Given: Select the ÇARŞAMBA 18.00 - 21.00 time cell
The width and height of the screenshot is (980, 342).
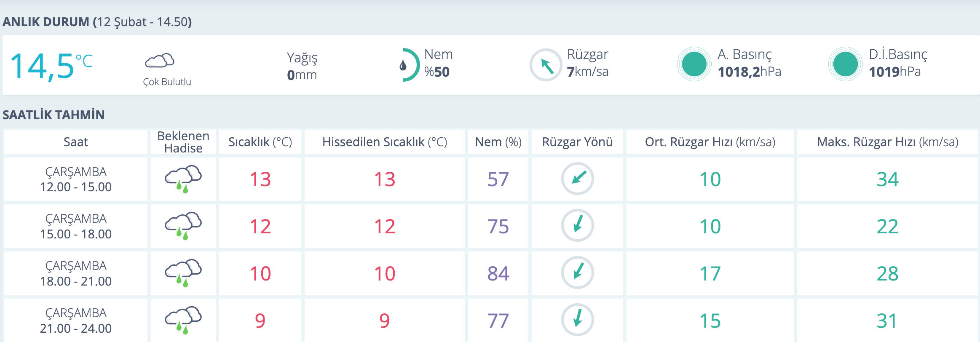Looking at the screenshot, I should (76, 273).
